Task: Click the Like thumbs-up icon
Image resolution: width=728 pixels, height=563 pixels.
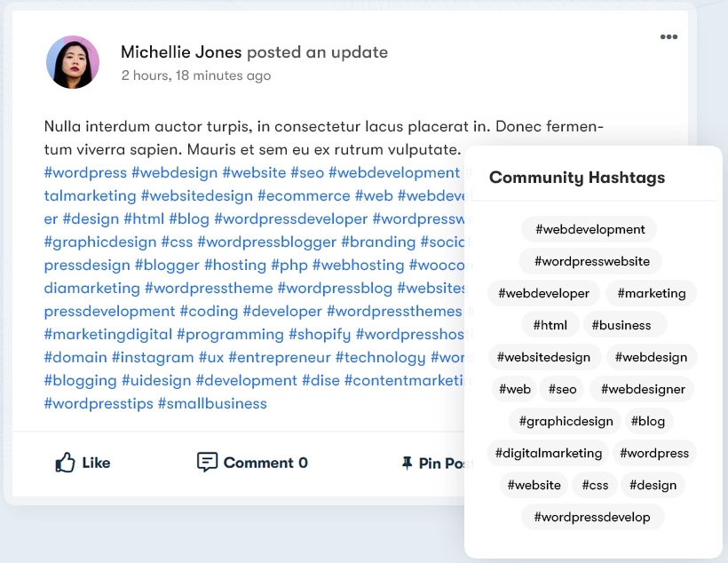Action: click(64, 463)
